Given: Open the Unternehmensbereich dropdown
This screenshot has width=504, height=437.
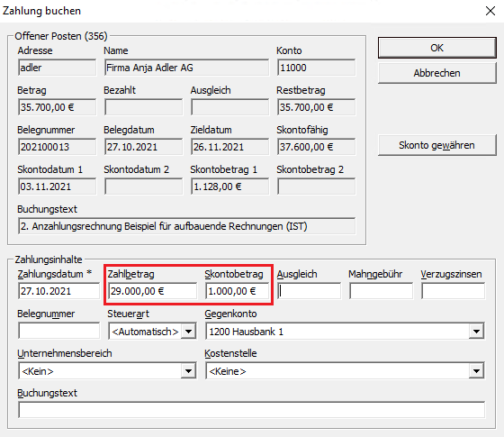Looking at the screenshot, I should pos(188,371).
